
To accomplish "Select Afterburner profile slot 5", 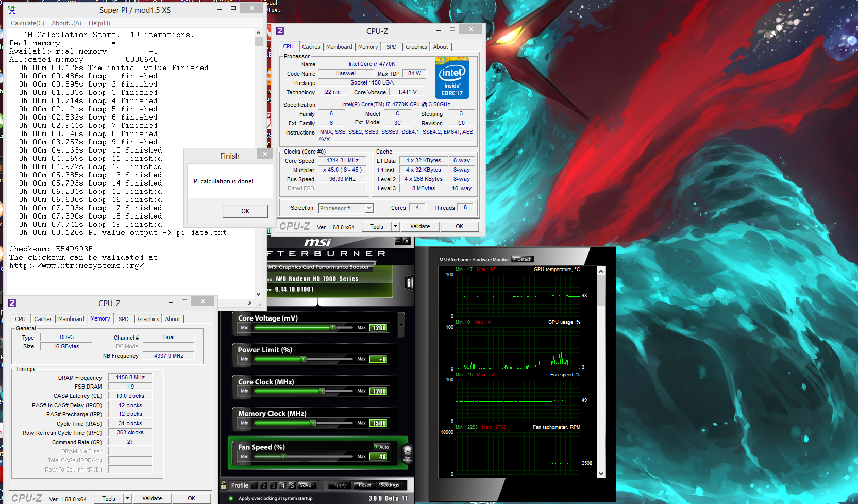I will (x=292, y=485).
